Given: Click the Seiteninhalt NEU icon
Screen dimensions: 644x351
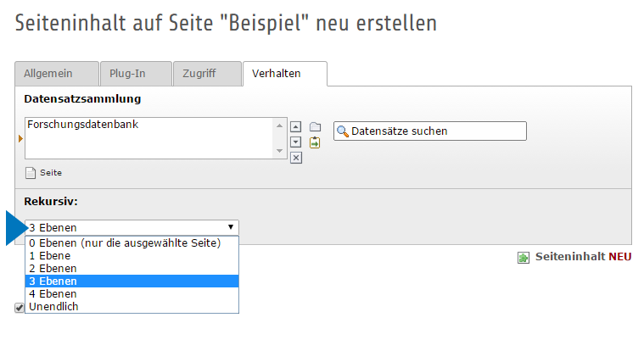Looking at the screenshot, I should point(524,257).
